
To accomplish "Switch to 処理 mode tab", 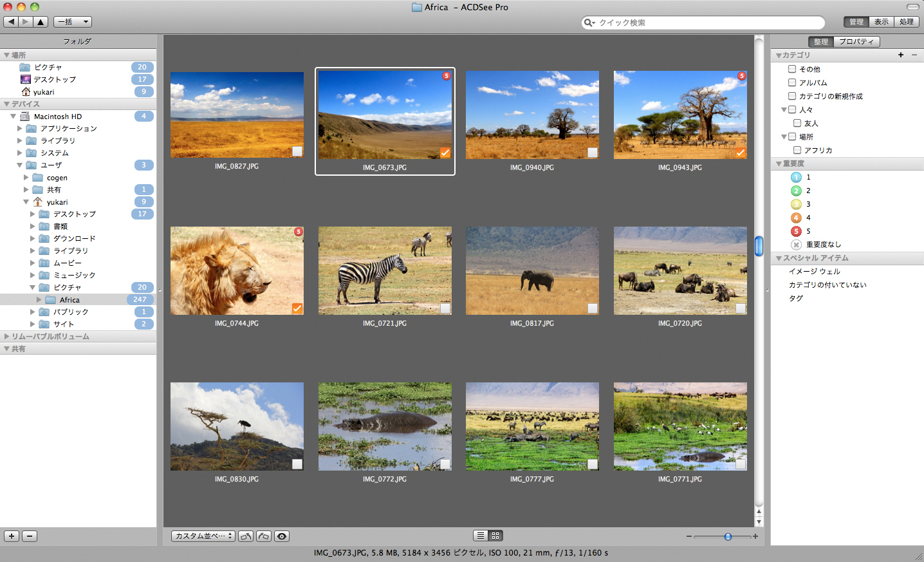I will [907, 22].
